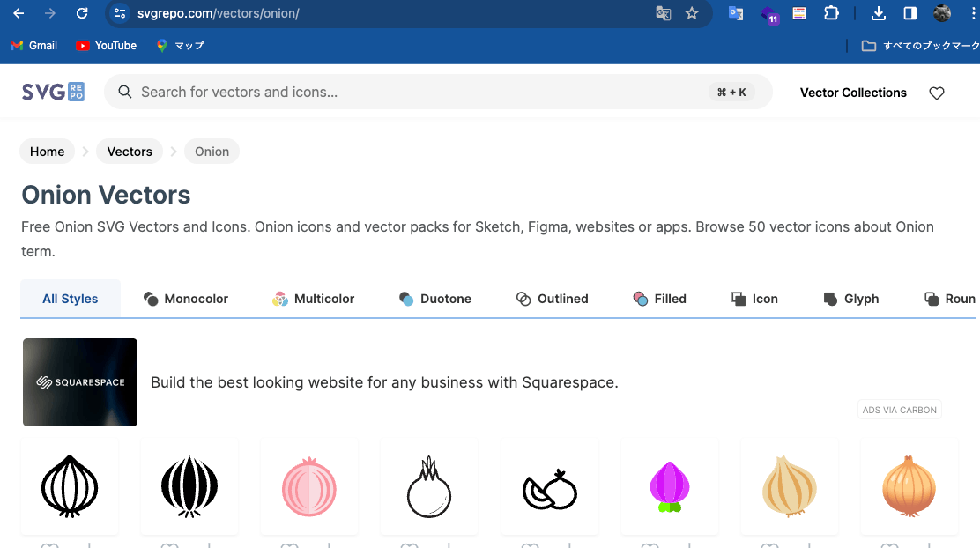980x548 pixels.
Task: Reload the svgrepo page
Action: [82, 13]
